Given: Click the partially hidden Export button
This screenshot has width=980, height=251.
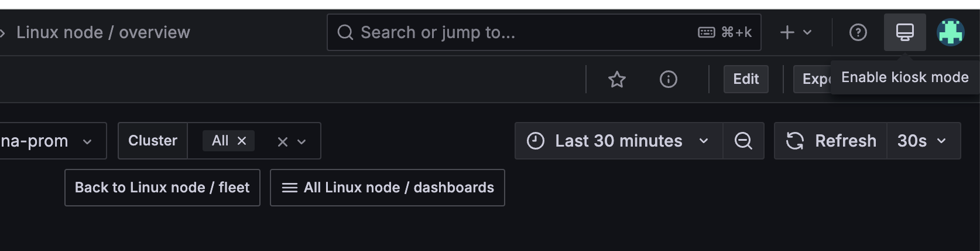Looking at the screenshot, I should tap(813, 79).
